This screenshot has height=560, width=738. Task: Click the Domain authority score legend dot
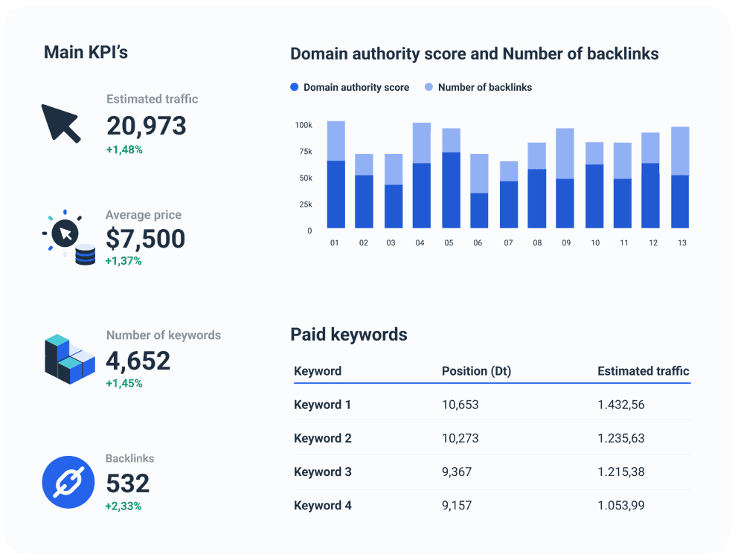tap(295, 87)
